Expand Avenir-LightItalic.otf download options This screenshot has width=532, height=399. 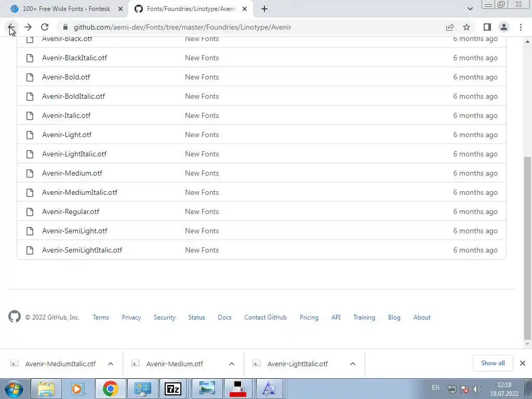point(353,364)
